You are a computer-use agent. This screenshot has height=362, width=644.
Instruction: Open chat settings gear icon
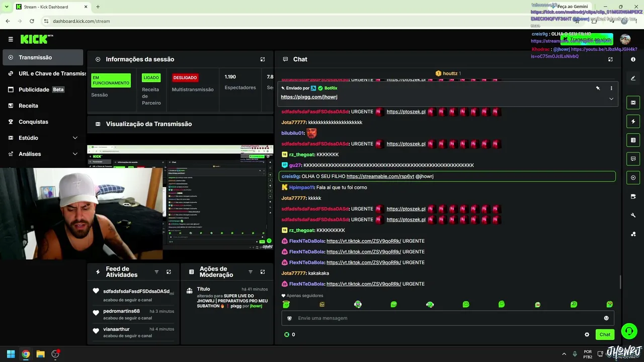pyautogui.click(x=587, y=334)
